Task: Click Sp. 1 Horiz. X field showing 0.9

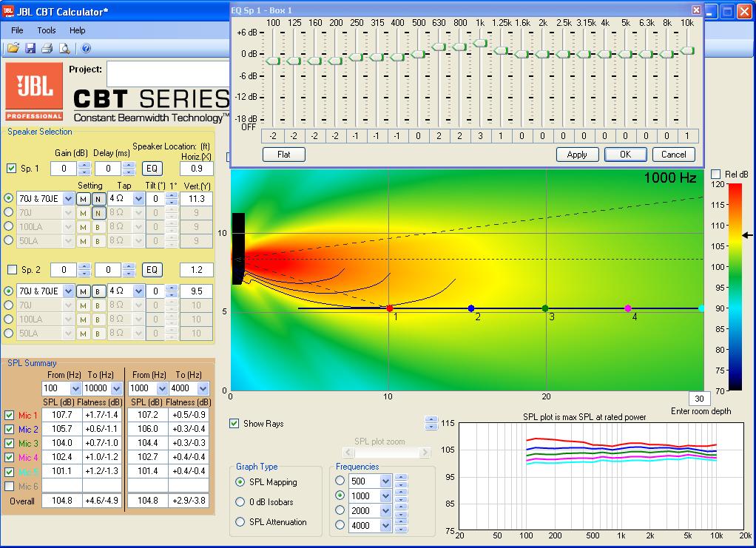Action: coord(197,169)
